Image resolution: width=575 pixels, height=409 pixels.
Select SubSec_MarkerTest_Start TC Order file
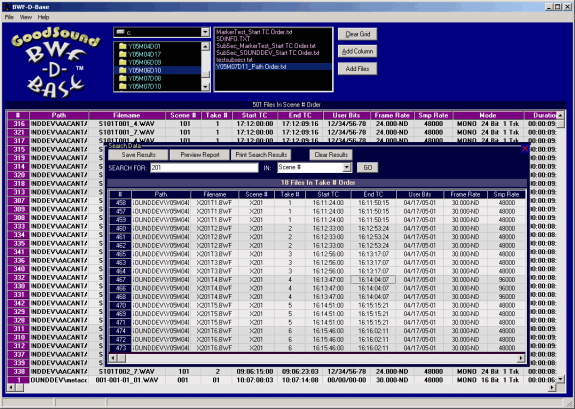point(266,46)
